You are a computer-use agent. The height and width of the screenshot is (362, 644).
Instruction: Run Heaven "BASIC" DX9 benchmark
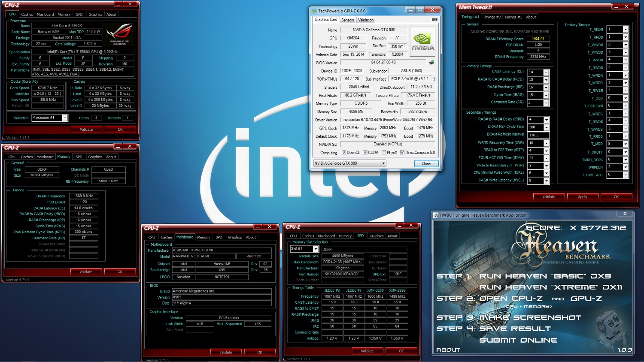point(545,276)
